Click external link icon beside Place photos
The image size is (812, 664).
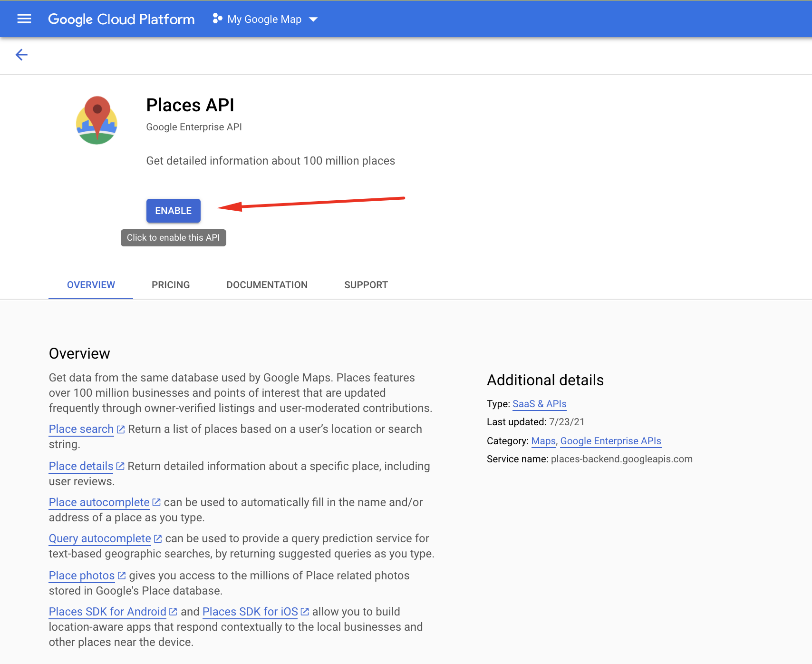(122, 576)
